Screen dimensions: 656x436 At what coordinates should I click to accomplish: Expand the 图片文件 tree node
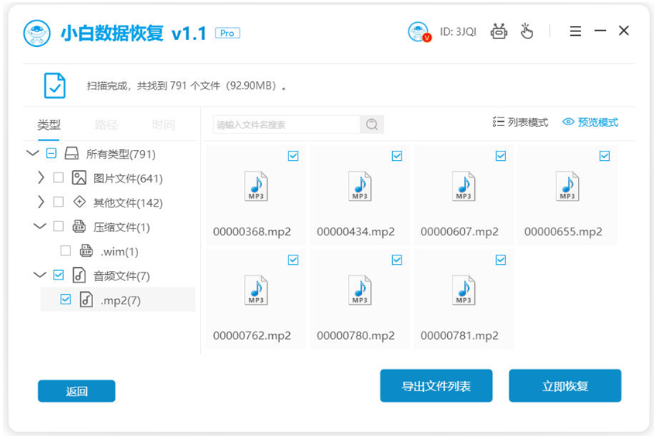click(40, 178)
